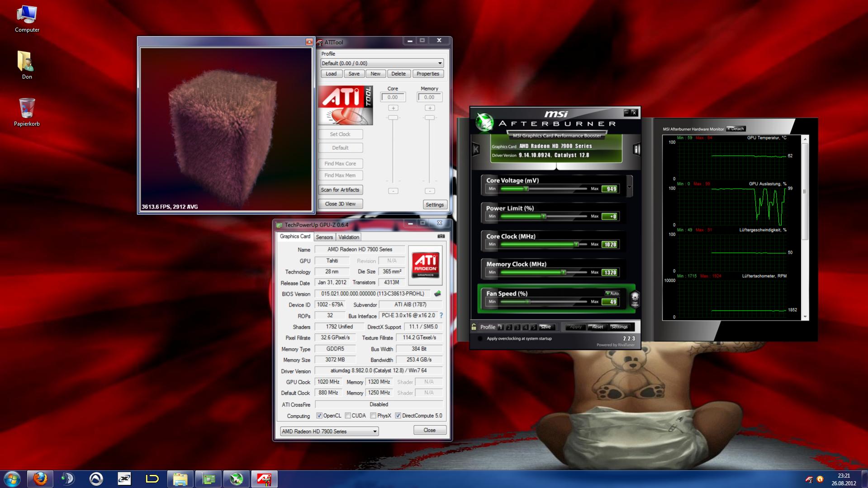The width and height of the screenshot is (868, 488).
Task: Click the Memory Clock slider in Afterburner
Action: pyautogui.click(x=544, y=272)
